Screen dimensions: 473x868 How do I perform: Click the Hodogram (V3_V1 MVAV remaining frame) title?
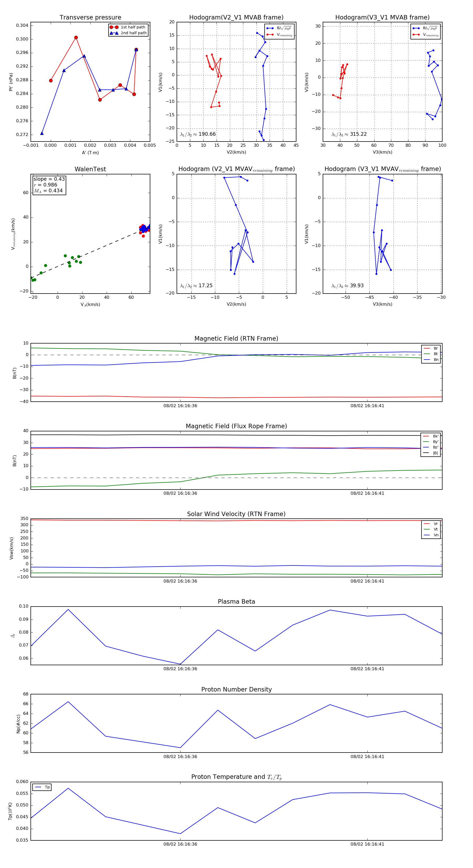click(382, 169)
